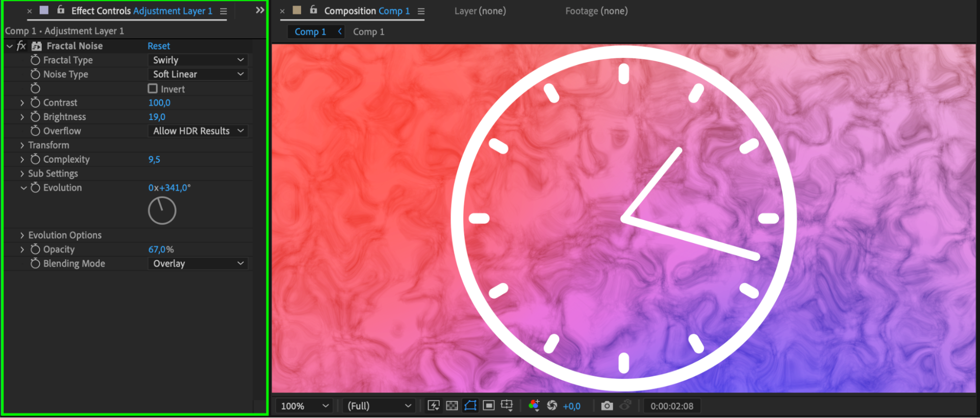The image size is (980, 418).
Task: Open the Overflow dropdown showing Allow HDR Results
Action: (x=198, y=131)
